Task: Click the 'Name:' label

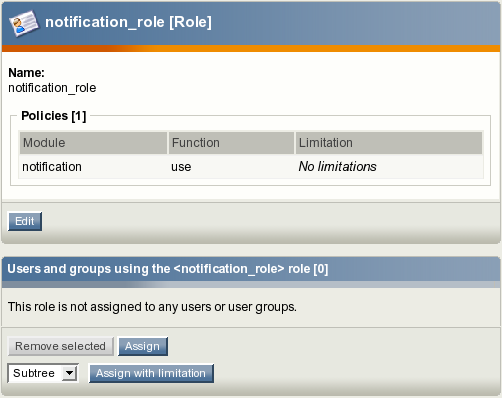Action: [26, 73]
